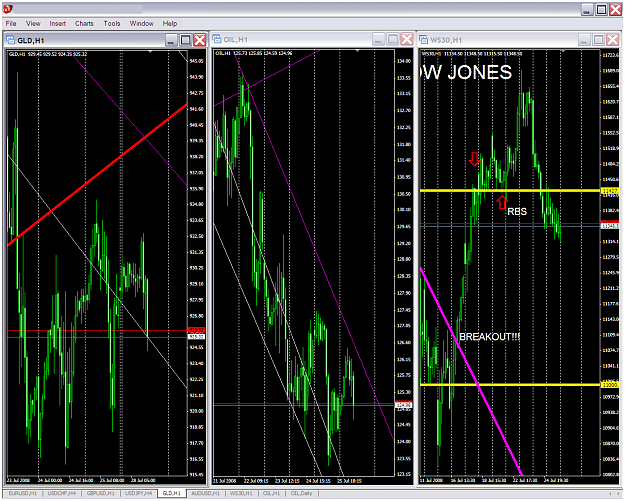Select the red up arrow near RBS label
The width and height of the screenshot is (625, 501).
point(502,202)
